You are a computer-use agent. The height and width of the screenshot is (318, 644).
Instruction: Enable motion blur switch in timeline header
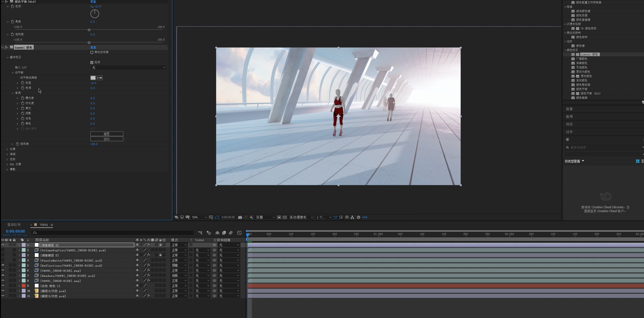(231, 233)
